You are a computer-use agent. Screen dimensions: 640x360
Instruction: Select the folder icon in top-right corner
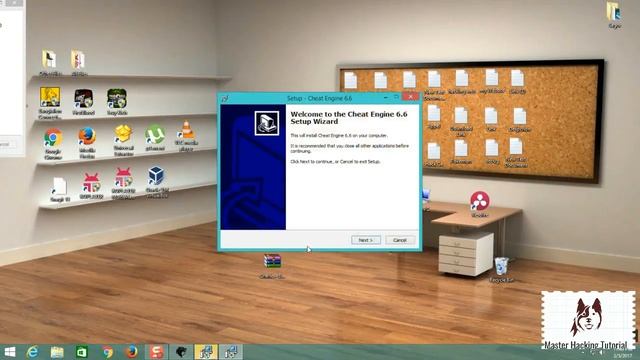click(x=614, y=15)
